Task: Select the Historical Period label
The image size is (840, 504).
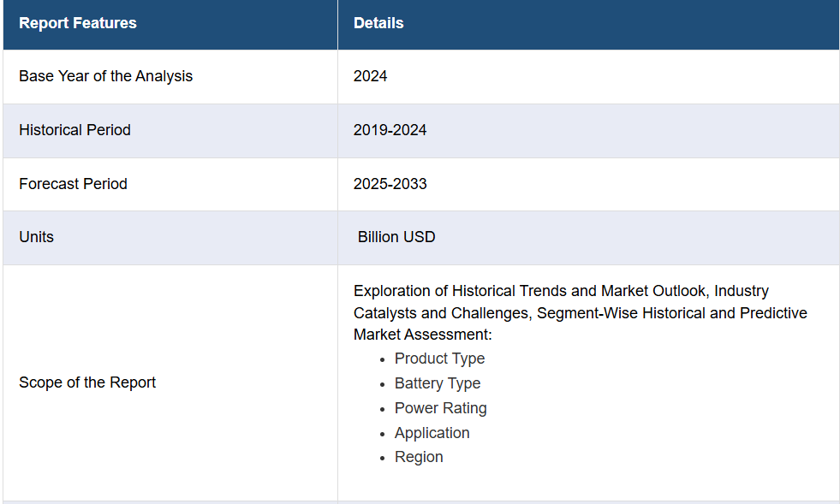Action: 74,130
